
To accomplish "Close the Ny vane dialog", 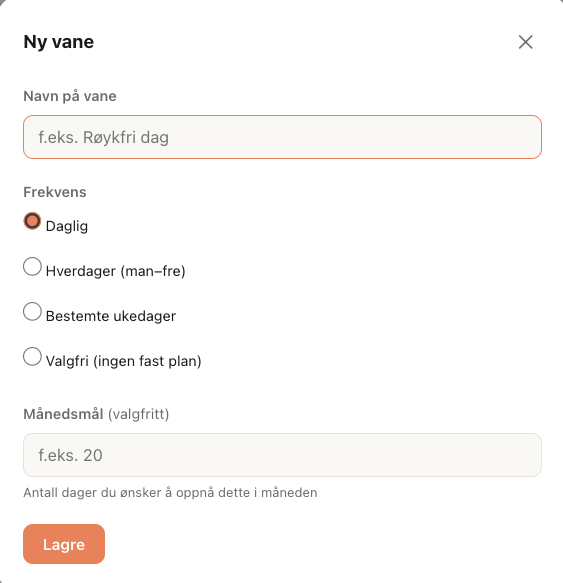I will tap(525, 42).
